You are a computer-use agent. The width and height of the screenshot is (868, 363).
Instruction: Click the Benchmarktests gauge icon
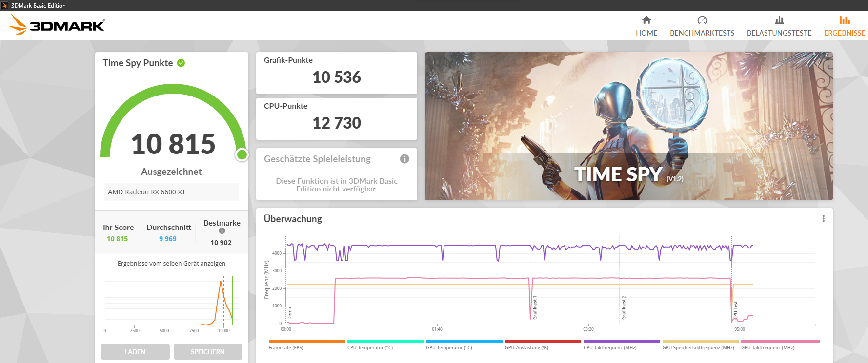click(702, 20)
